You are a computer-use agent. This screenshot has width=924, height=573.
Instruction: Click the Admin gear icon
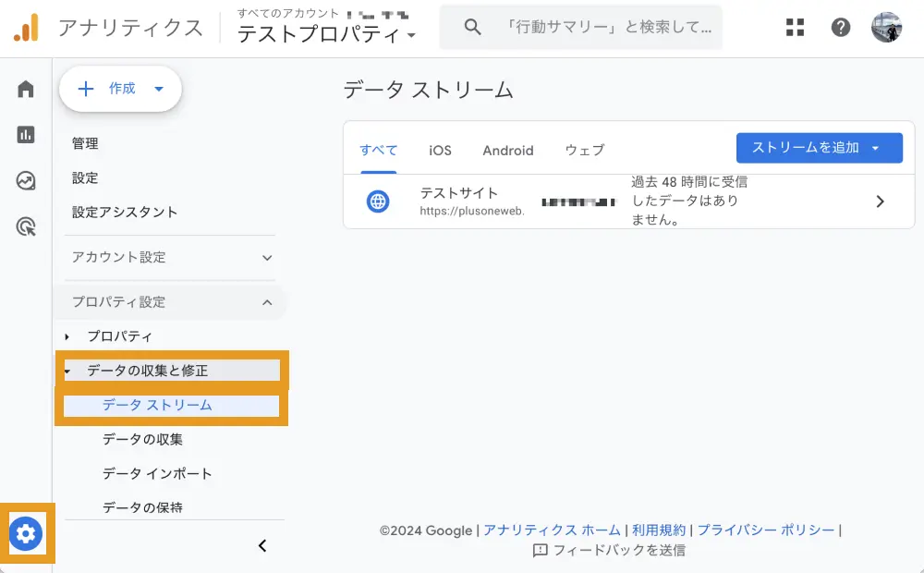coord(26,533)
